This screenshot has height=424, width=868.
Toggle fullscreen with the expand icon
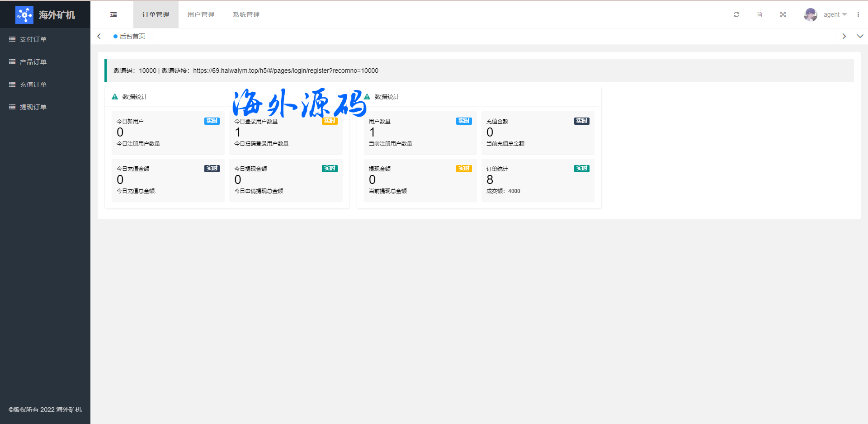783,14
